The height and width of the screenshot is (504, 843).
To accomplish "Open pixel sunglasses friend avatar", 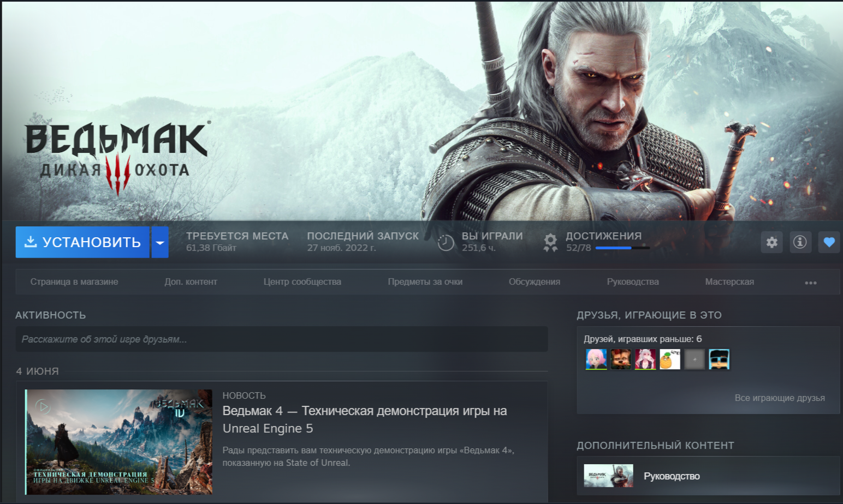I will [x=719, y=359].
